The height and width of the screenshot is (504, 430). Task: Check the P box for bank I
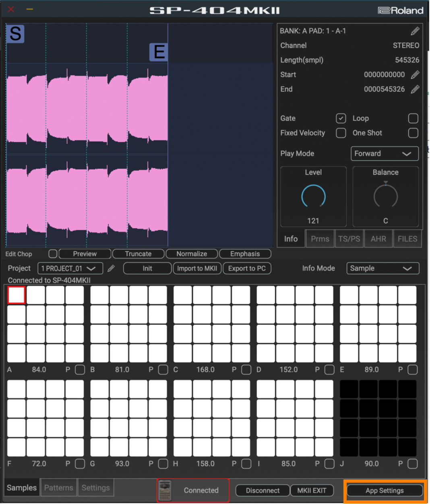point(329,464)
